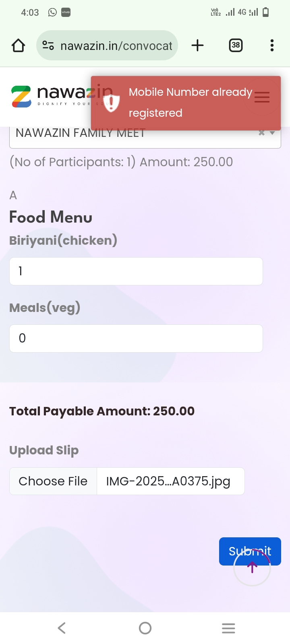Open a new tab with plus icon
The image size is (290, 644).
tap(197, 45)
